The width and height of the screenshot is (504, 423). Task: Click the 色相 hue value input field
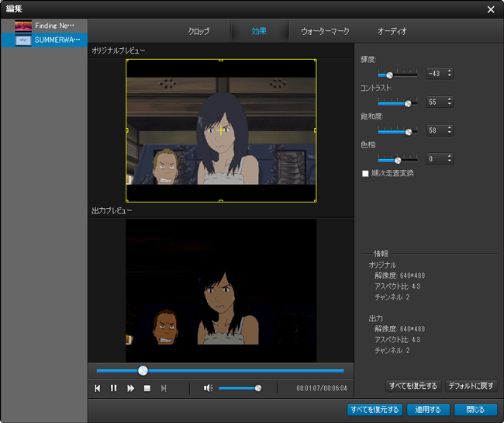click(x=434, y=159)
